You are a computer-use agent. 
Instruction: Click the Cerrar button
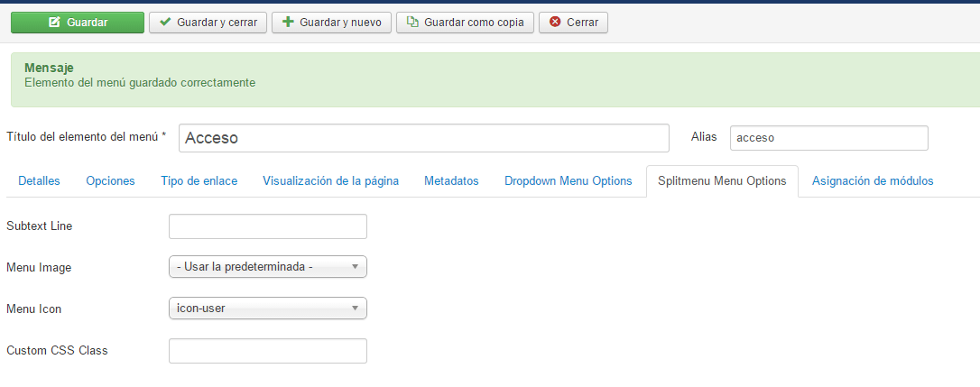coord(573,23)
